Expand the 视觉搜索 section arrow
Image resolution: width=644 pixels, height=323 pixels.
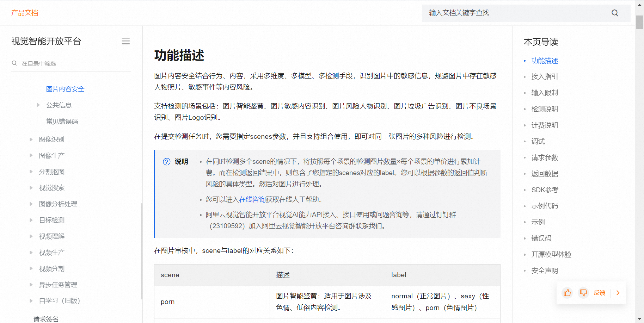pyautogui.click(x=31, y=188)
